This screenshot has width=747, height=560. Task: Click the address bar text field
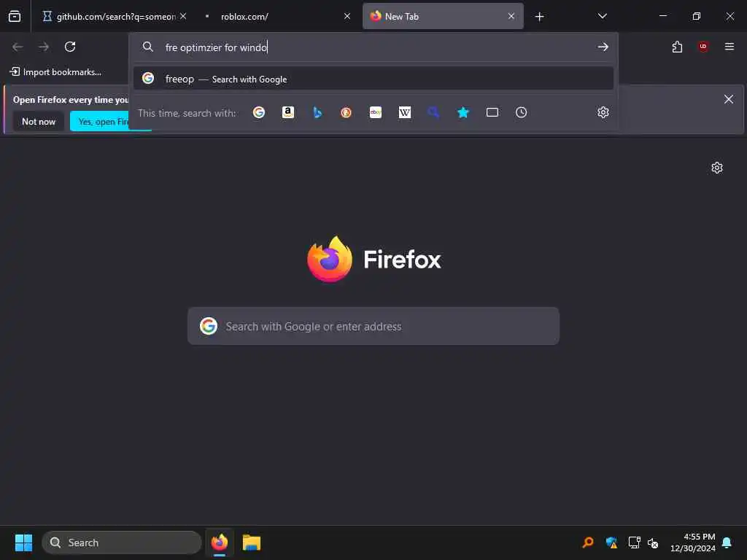tap(374, 47)
